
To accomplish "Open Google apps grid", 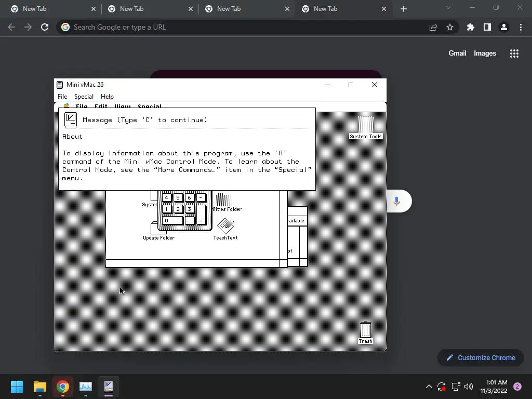I will [514, 54].
